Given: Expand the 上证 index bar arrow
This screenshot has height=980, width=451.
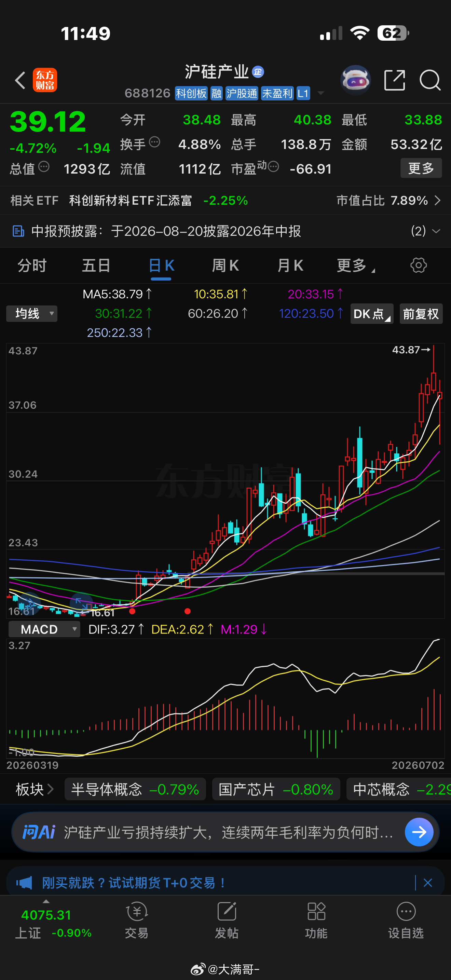Looking at the screenshot, I should point(46,901).
